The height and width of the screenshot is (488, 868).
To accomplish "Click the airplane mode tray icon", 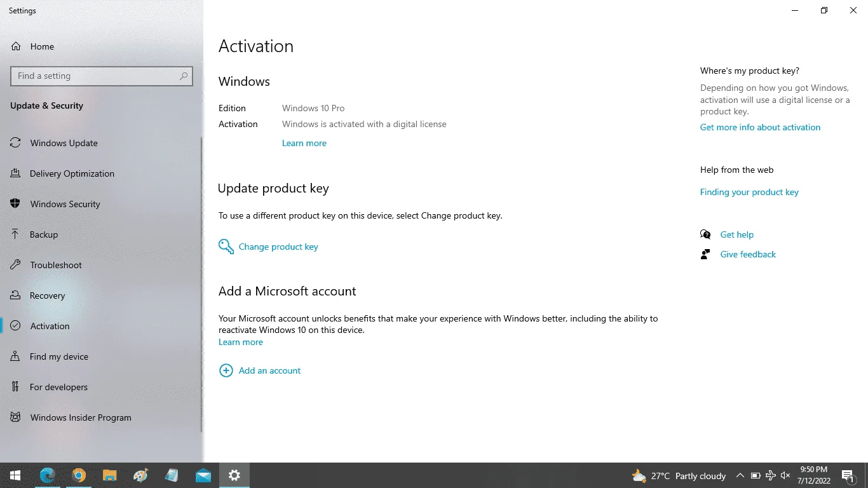I will (x=771, y=475).
